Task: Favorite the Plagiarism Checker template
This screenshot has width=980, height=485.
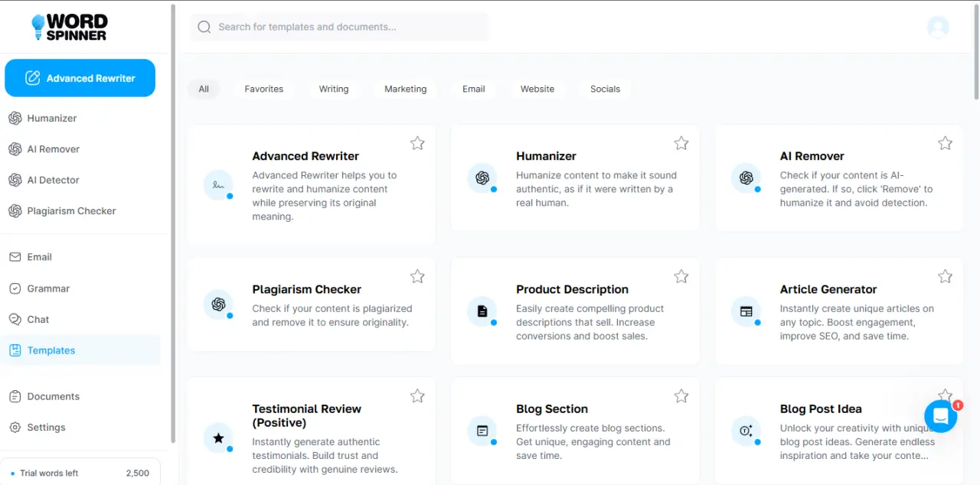Action: (417, 276)
